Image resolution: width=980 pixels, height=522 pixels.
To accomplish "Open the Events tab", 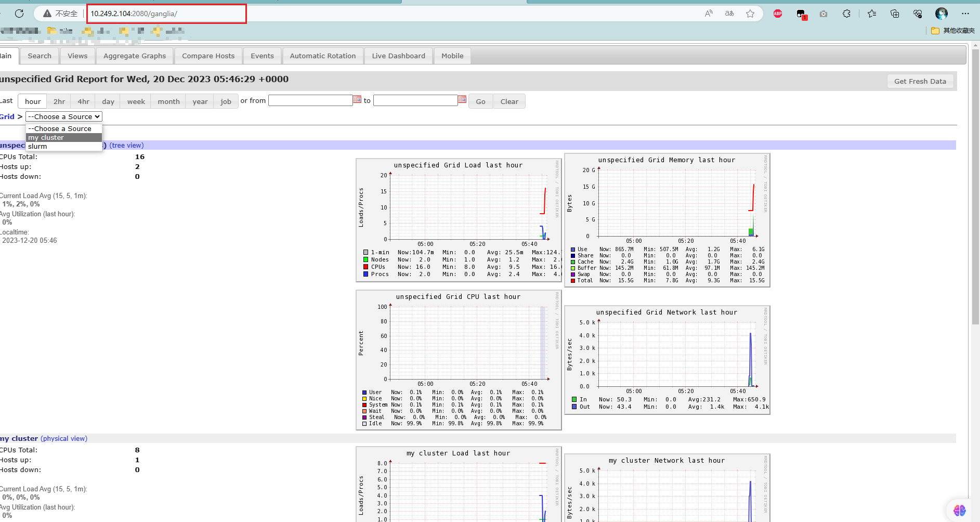I will tap(262, 56).
